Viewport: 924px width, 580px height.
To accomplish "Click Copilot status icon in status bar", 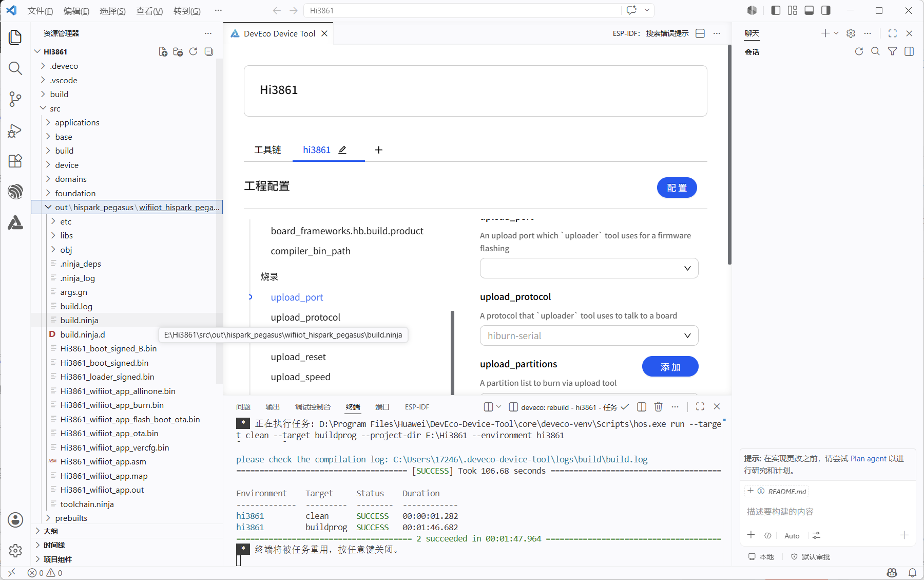I will (892, 573).
